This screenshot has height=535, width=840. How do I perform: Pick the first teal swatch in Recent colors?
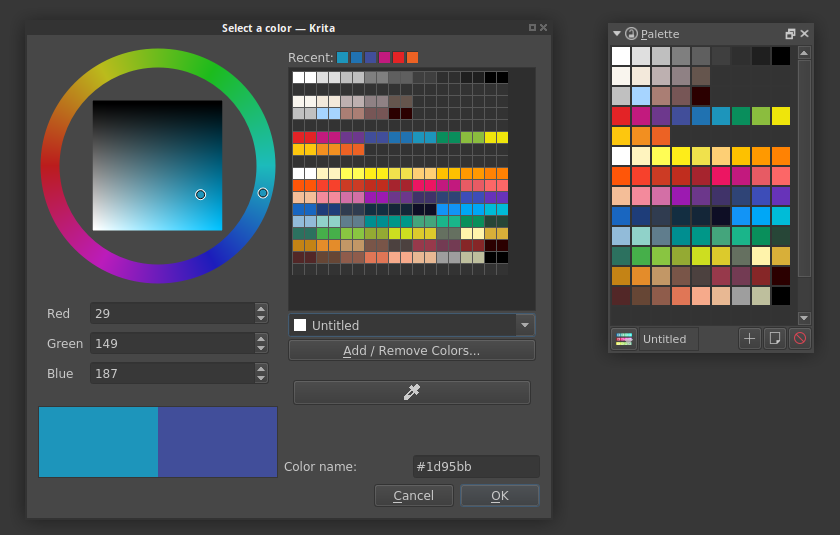pos(342,57)
